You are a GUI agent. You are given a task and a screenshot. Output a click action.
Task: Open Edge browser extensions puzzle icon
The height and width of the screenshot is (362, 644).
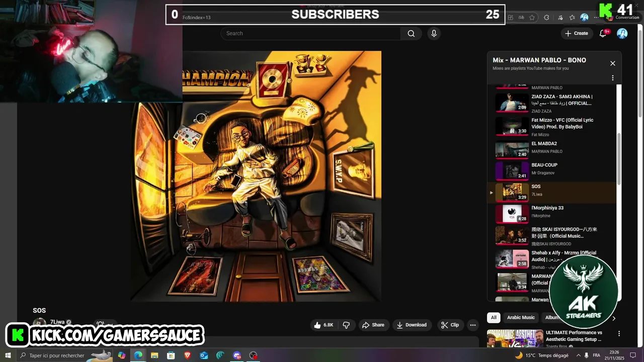[546, 17]
